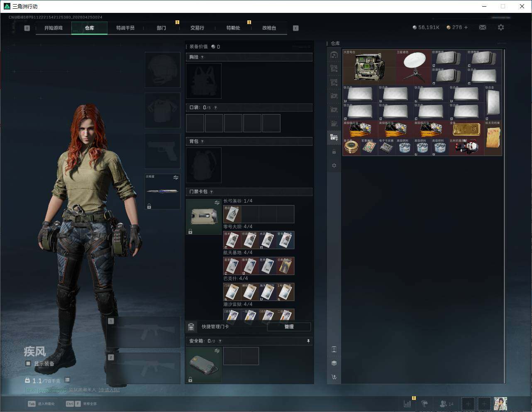Select the 电子干扰器 item
The image size is (532, 412).
tap(387, 147)
